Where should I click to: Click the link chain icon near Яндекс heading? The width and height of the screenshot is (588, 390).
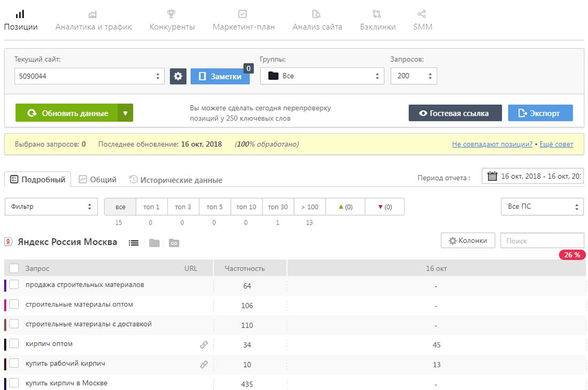click(174, 243)
